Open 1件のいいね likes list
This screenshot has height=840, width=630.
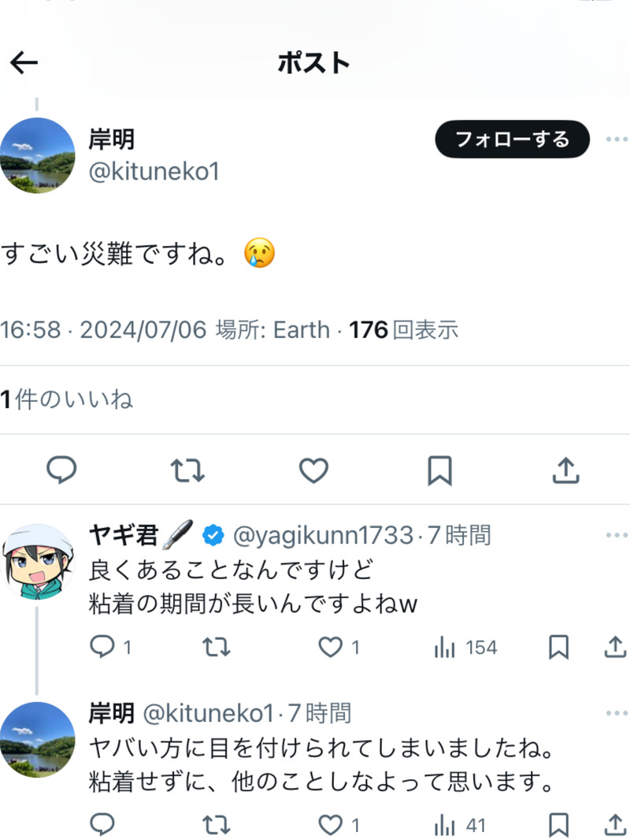pyautogui.click(x=67, y=400)
